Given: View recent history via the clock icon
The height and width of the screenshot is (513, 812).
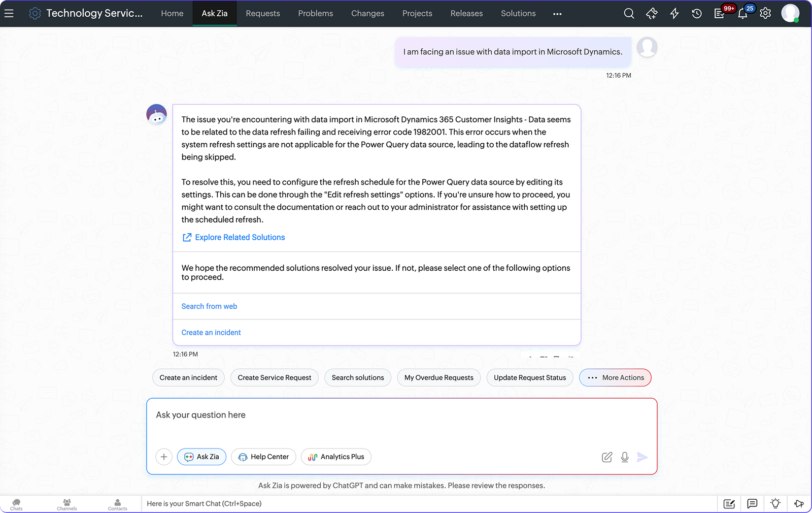Looking at the screenshot, I should [696, 14].
